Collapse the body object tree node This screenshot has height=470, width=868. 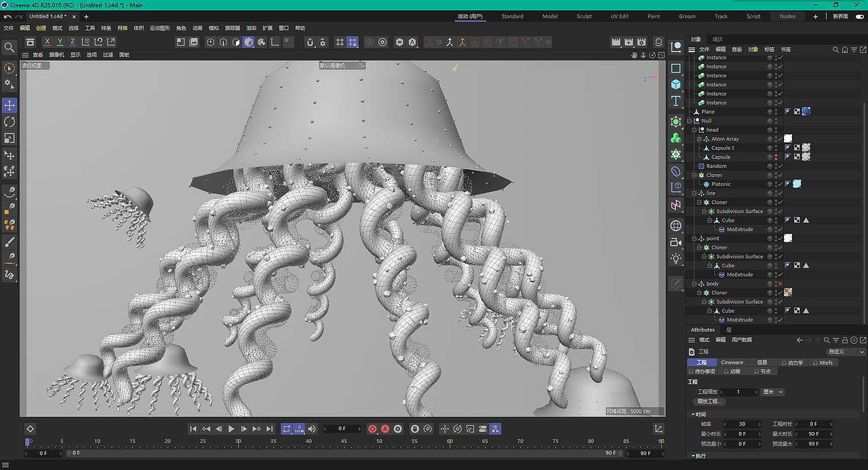(x=694, y=283)
